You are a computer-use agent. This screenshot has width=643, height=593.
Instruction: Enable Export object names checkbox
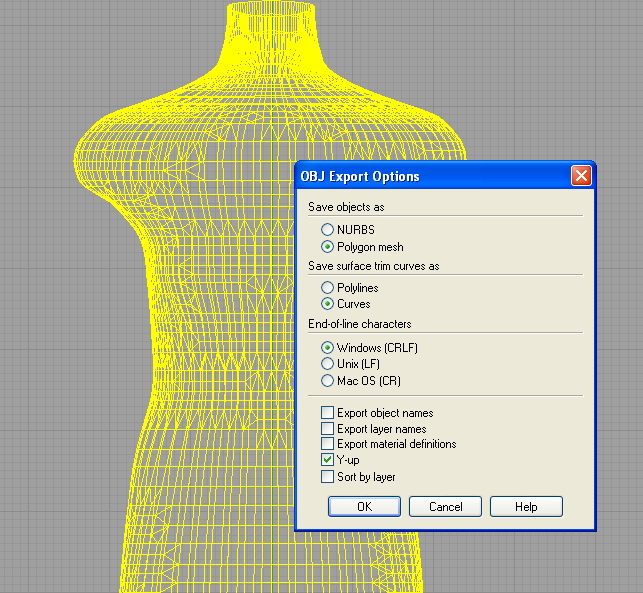[x=327, y=413]
